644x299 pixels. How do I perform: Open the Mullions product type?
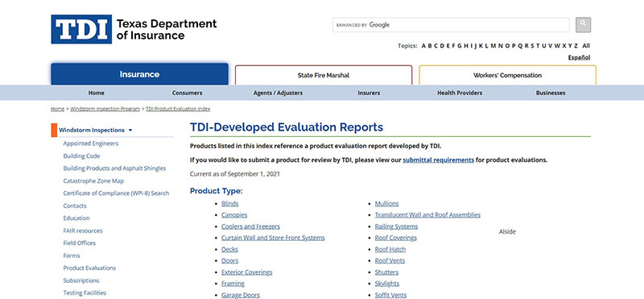[386, 204]
